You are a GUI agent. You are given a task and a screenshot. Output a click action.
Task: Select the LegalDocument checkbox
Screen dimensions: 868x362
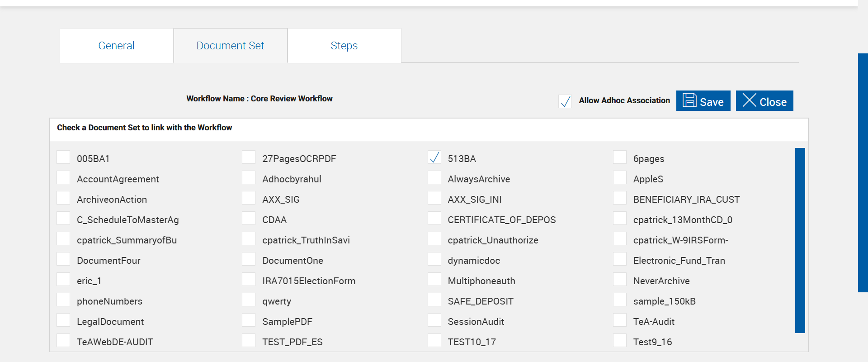63,320
